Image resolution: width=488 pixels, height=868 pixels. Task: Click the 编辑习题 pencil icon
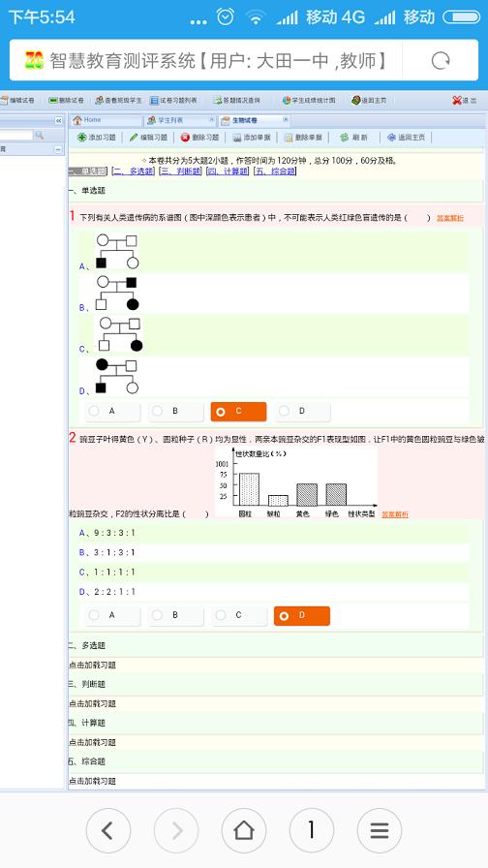(x=134, y=138)
